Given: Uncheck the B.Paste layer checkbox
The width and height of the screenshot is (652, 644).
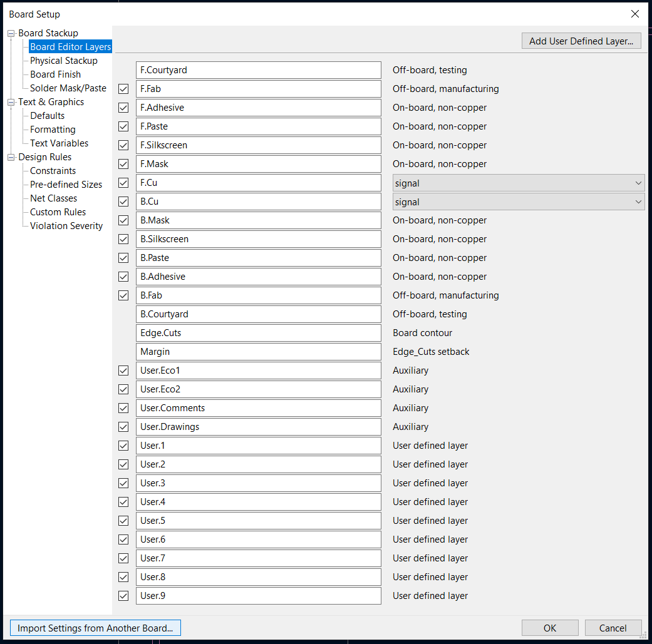Looking at the screenshot, I should click(123, 258).
